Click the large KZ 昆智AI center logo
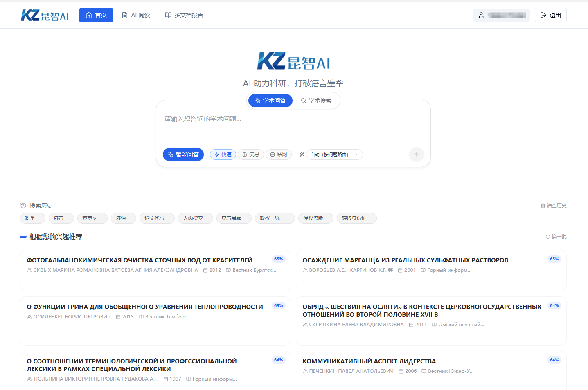 point(293,61)
